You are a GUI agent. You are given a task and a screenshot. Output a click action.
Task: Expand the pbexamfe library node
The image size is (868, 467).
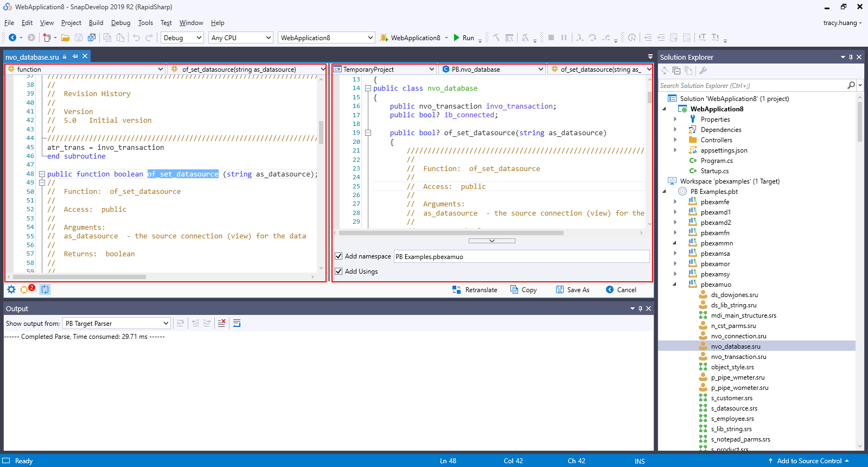pyautogui.click(x=675, y=202)
